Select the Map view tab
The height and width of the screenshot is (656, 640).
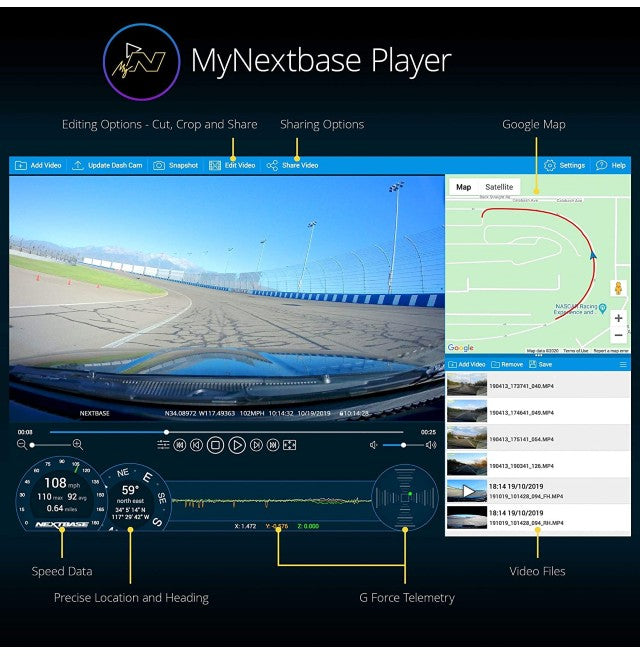pos(463,187)
